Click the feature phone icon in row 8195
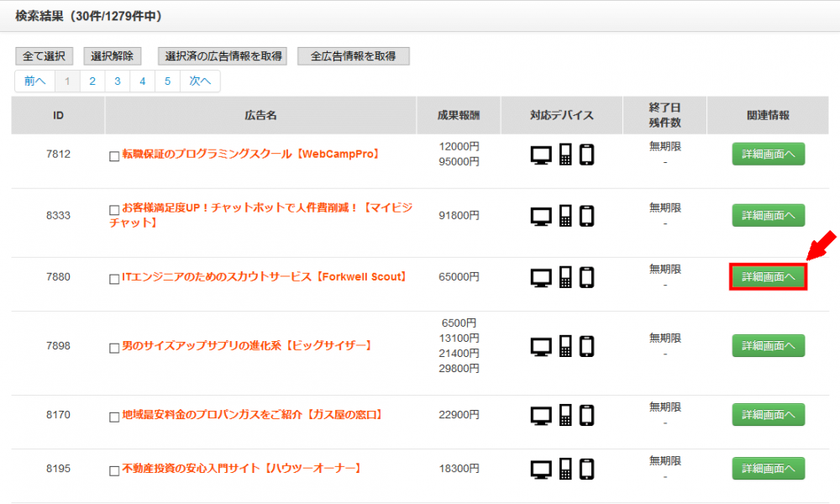This screenshot has height=504, width=840. (565, 469)
